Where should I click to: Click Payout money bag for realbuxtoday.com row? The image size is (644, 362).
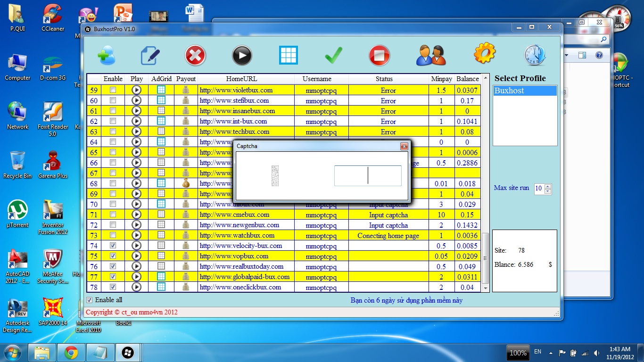point(186,266)
